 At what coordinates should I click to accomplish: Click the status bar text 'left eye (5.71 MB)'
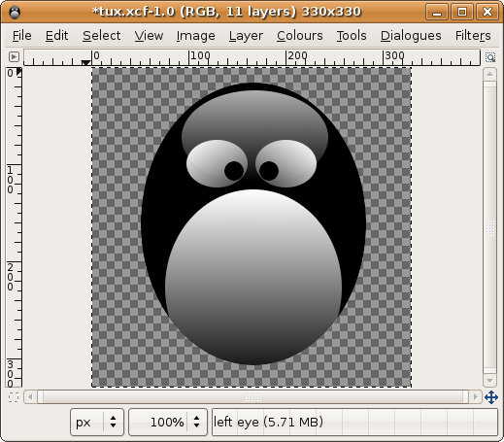tap(268, 422)
